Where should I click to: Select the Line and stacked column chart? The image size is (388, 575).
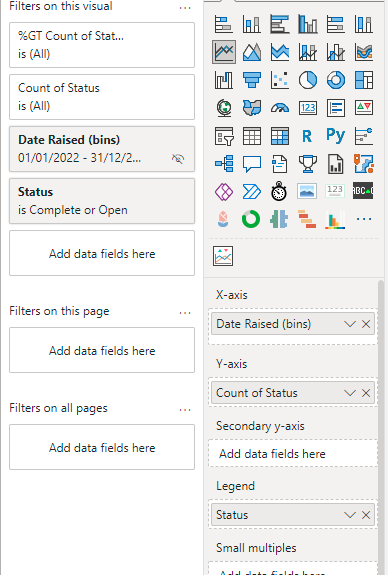[x=308, y=52]
